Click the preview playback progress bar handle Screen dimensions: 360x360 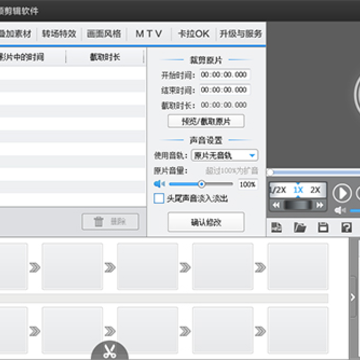pos(270,172)
